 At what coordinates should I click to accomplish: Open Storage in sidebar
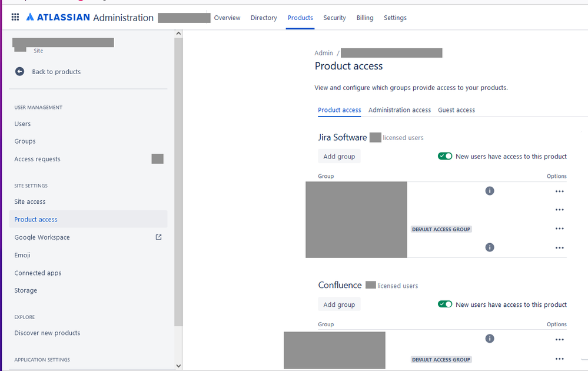[25, 290]
